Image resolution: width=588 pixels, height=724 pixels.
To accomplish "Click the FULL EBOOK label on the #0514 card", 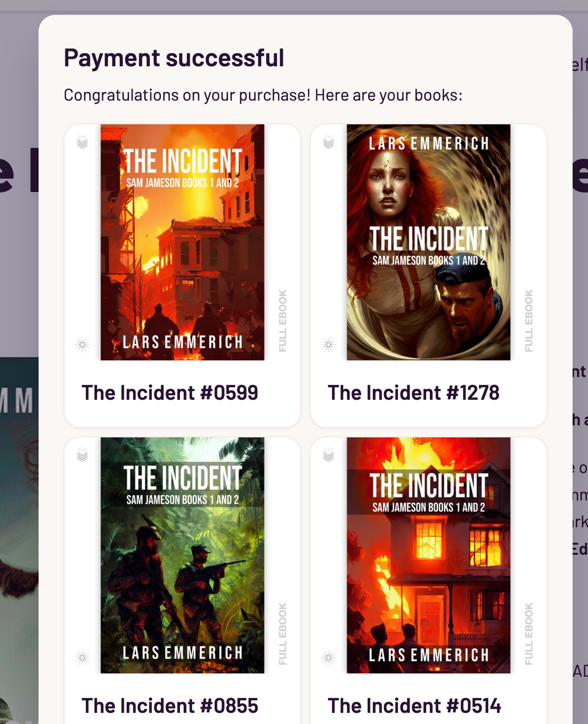I will pos(529,634).
